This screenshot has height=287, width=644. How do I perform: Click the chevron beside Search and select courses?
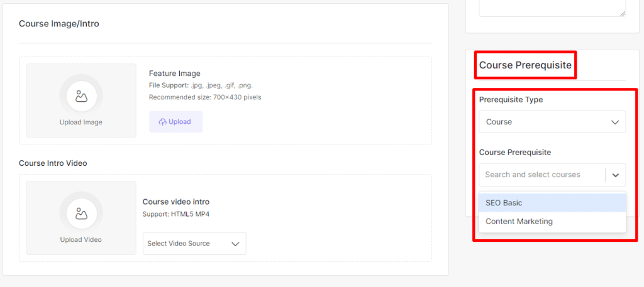(x=615, y=175)
